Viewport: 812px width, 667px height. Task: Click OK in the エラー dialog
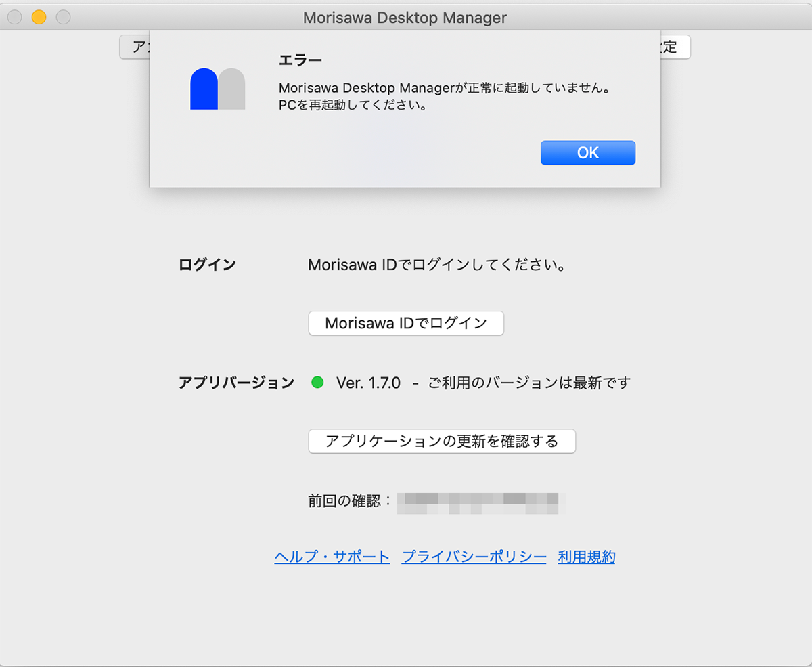(587, 152)
